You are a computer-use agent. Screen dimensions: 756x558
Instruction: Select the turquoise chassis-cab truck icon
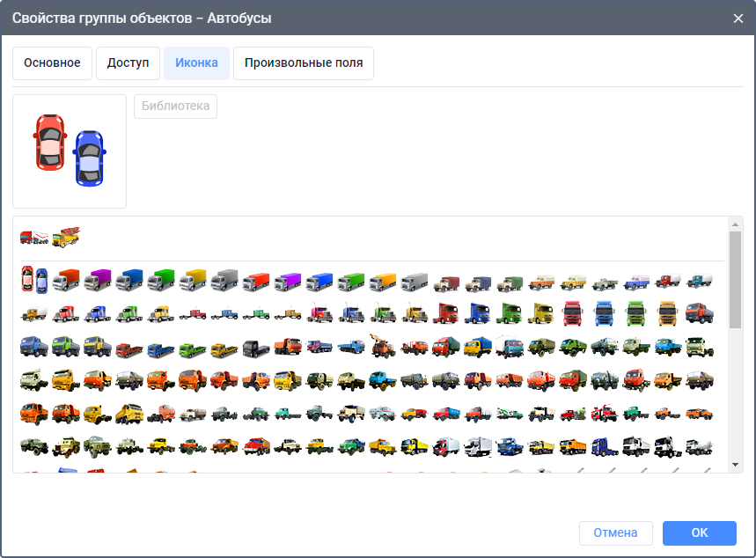(x=288, y=414)
